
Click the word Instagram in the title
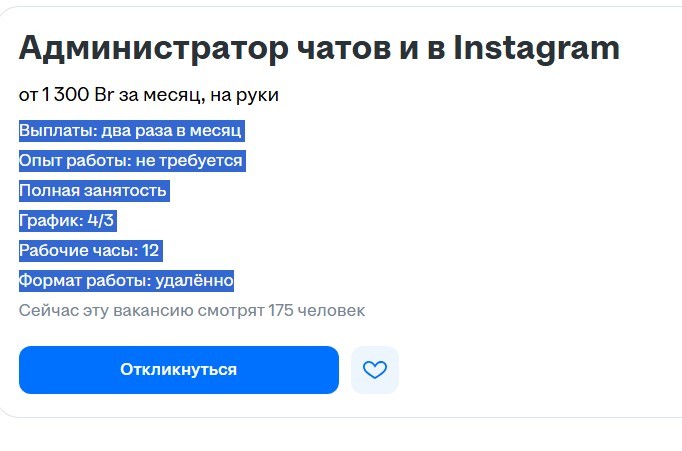(536, 48)
